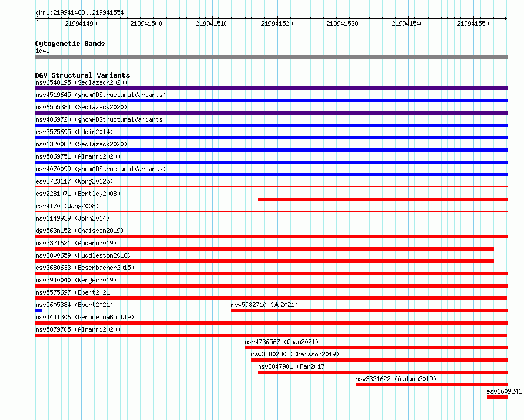Click ruler position 219941490
Image resolution: width=524 pixels, height=420 pixels.
pos(81,24)
